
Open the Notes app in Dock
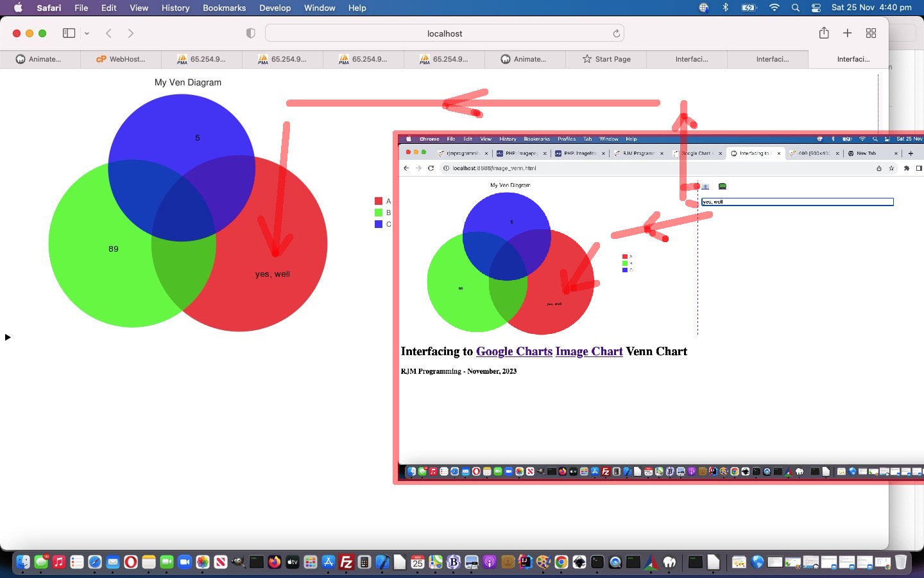[x=149, y=563]
